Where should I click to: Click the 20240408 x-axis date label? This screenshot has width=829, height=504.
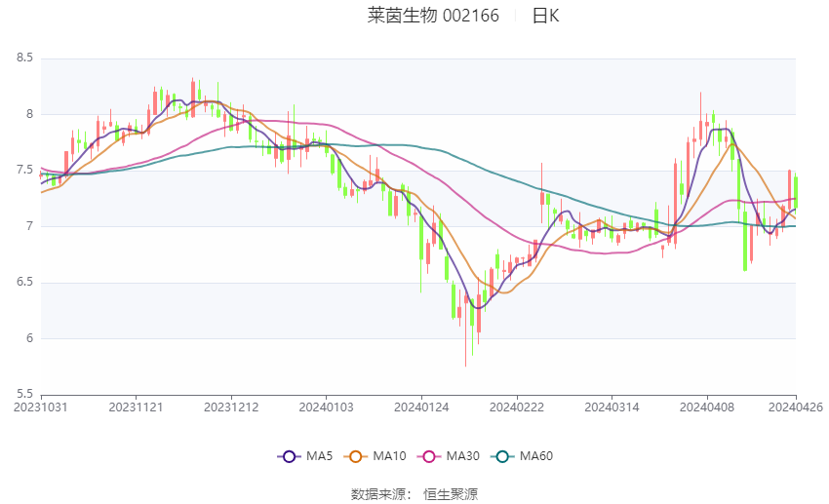707,407
